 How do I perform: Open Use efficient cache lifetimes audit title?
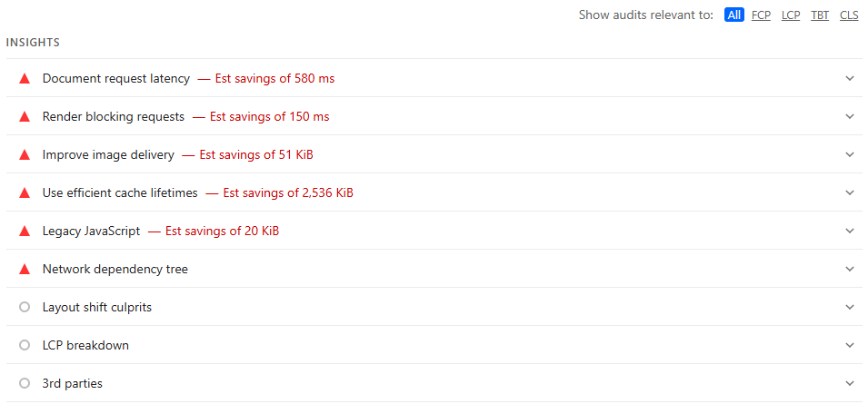click(x=120, y=193)
